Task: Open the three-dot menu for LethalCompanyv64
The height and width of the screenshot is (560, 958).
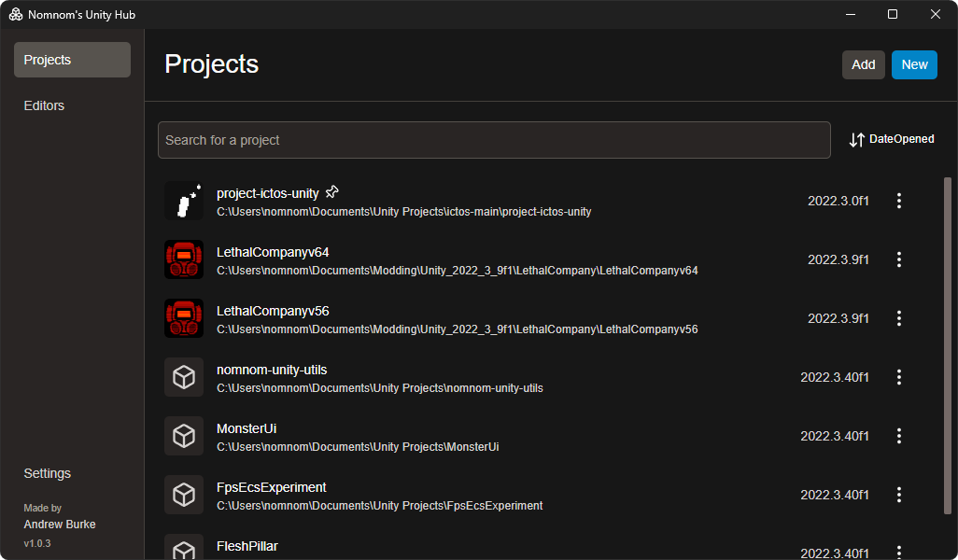Action: pyautogui.click(x=899, y=259)
